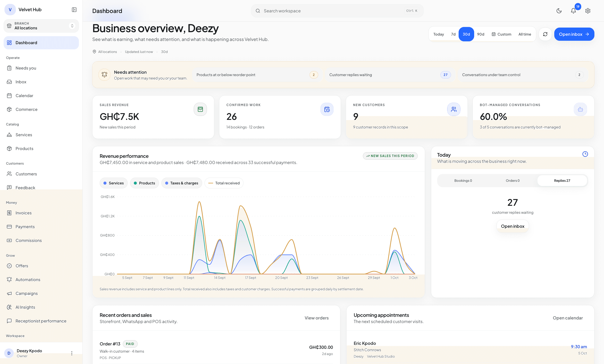This screenshot has width=604, height=364.
Task: Open Commissions page
Action: click(x=41, y=241)
